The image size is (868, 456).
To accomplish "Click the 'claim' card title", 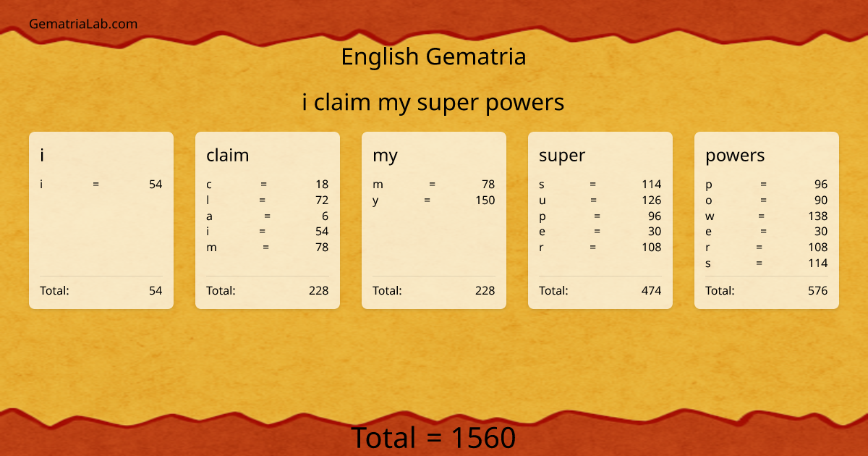I will pyautogui.click(x=227, y=155).
